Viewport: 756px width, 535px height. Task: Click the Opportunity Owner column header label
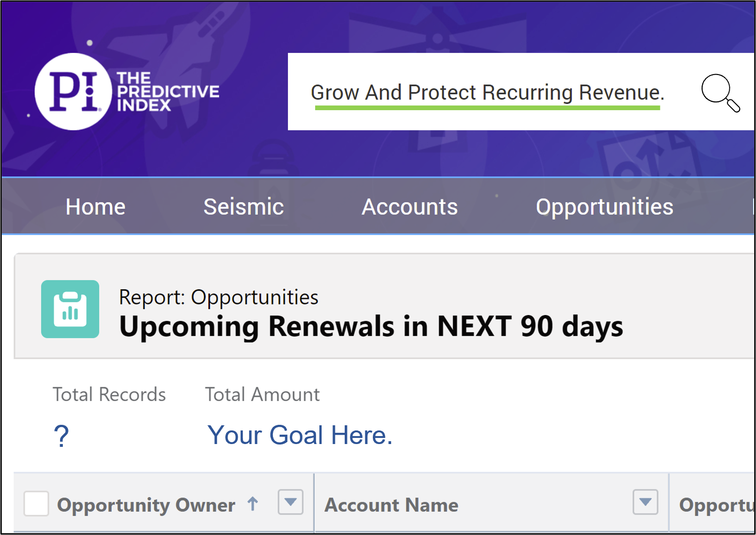[146, 505]
